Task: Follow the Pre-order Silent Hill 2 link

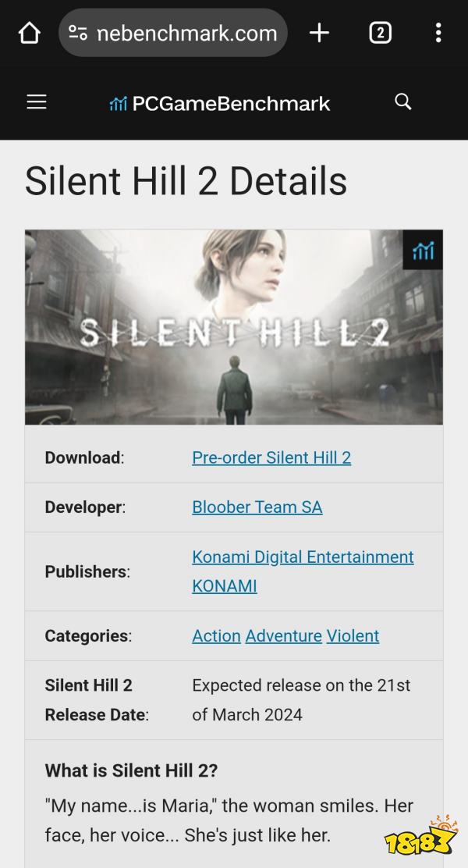Action: 271,457
